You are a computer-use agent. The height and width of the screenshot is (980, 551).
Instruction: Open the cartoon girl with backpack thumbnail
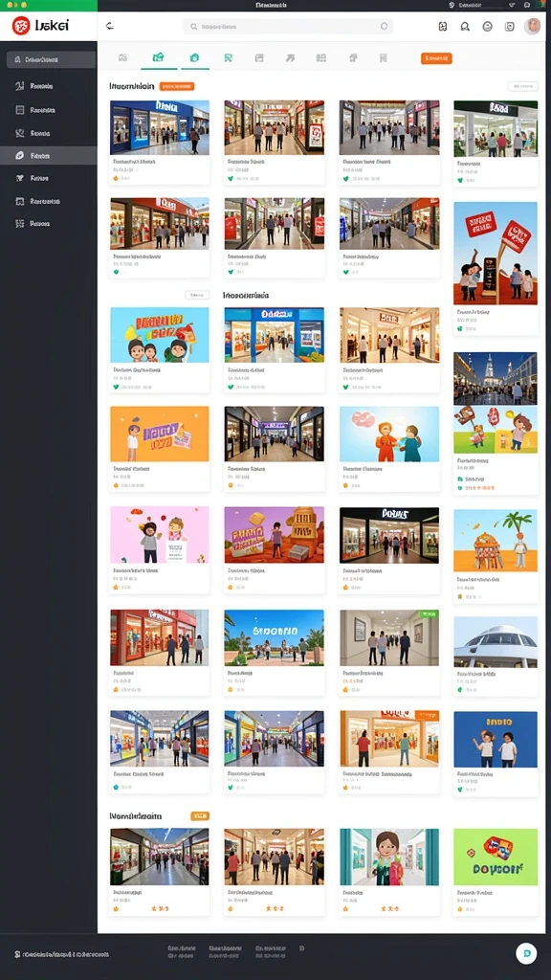[x=389, y=857]
